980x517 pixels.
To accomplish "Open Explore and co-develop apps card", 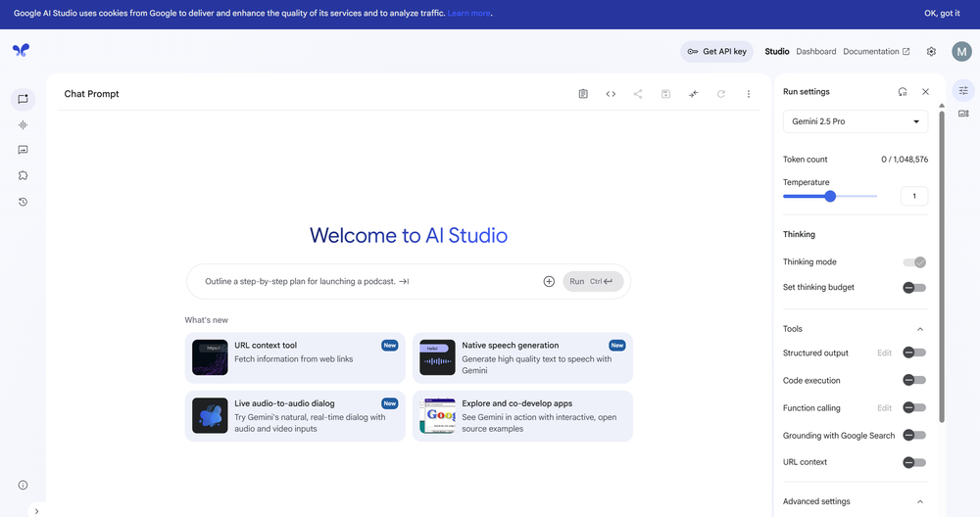I will [522, 416].
